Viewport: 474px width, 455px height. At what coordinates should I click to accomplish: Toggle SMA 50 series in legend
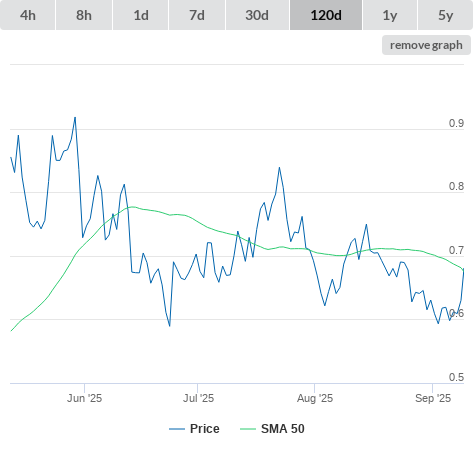[x=283, y=429]
